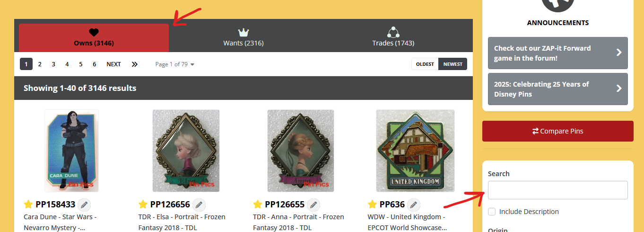This screenshot has width=644, height=232.
Task: Click the star beside PP126656
Action: click(143, 205)
